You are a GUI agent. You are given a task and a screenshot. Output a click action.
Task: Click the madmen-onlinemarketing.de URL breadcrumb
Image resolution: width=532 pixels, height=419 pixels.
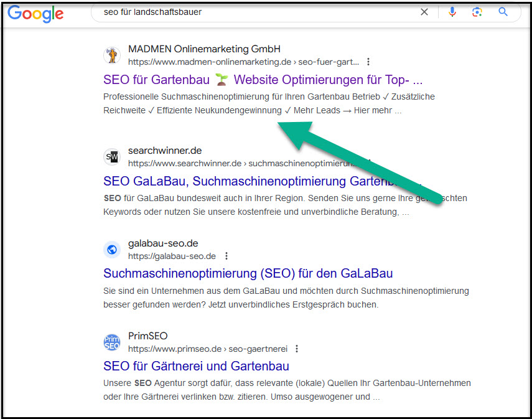point(243,62)
